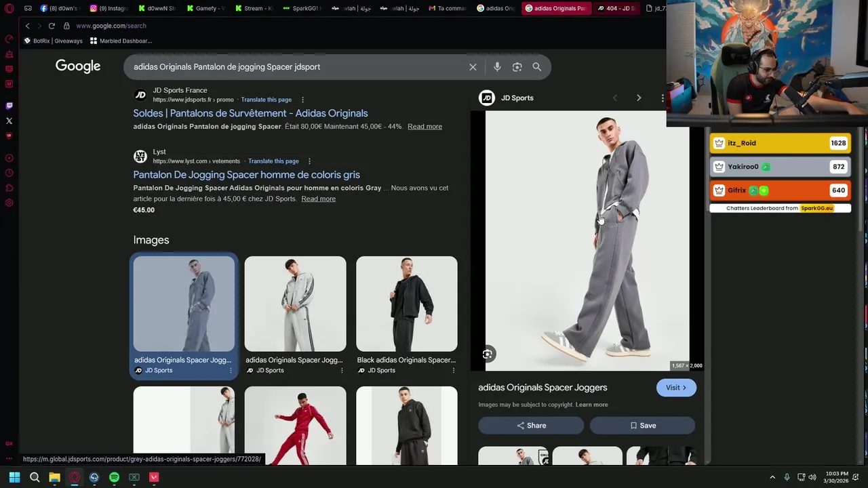Read more on the Lyst snippet

coord(318,199)
